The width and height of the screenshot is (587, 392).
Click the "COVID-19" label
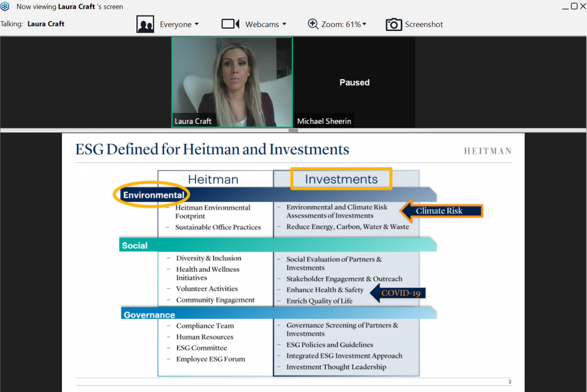pos(401,293)
